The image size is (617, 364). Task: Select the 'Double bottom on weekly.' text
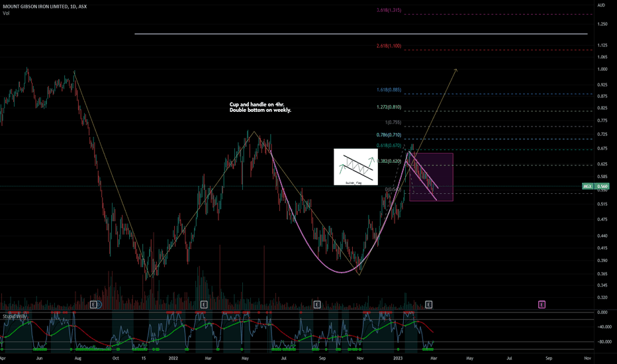click(260, 110)
